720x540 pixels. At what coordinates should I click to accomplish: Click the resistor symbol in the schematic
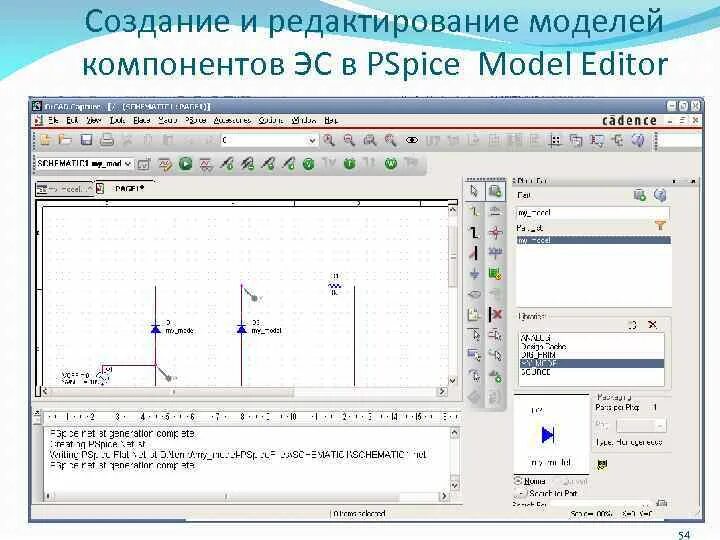(x=335, y=286)
